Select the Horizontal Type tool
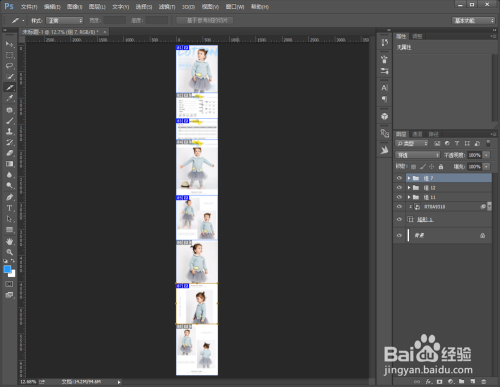This screenshot has width=500, height=387. pyautogui.click(x=9, y=208)
